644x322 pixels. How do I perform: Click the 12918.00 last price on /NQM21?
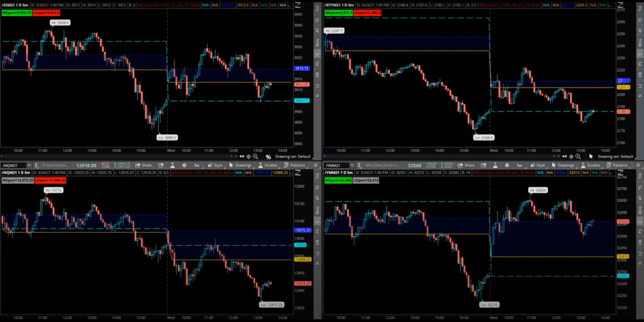coord(86,165)
